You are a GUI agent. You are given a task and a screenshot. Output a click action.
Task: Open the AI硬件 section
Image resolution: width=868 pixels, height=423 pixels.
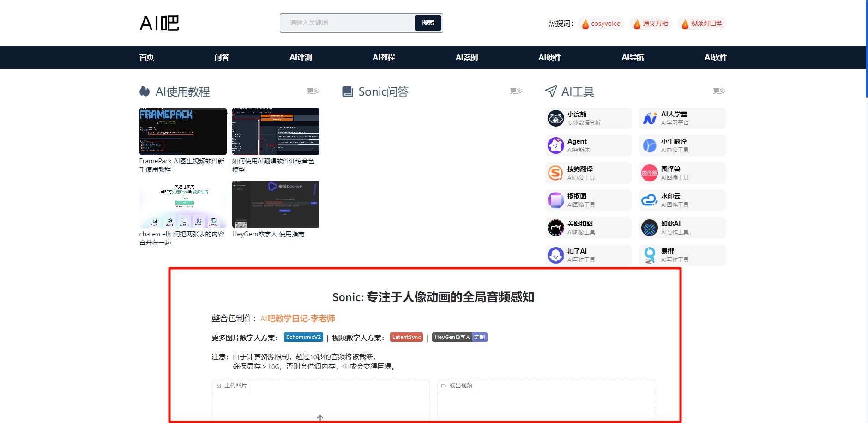[550, 57]
